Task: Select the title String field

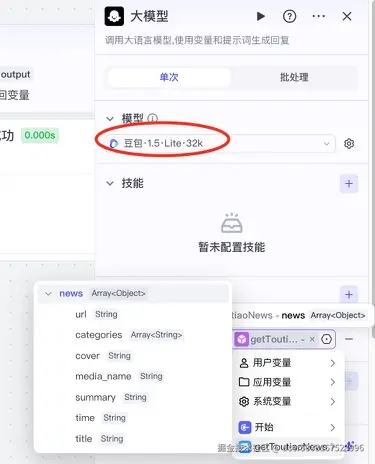Action: [133, 439]
